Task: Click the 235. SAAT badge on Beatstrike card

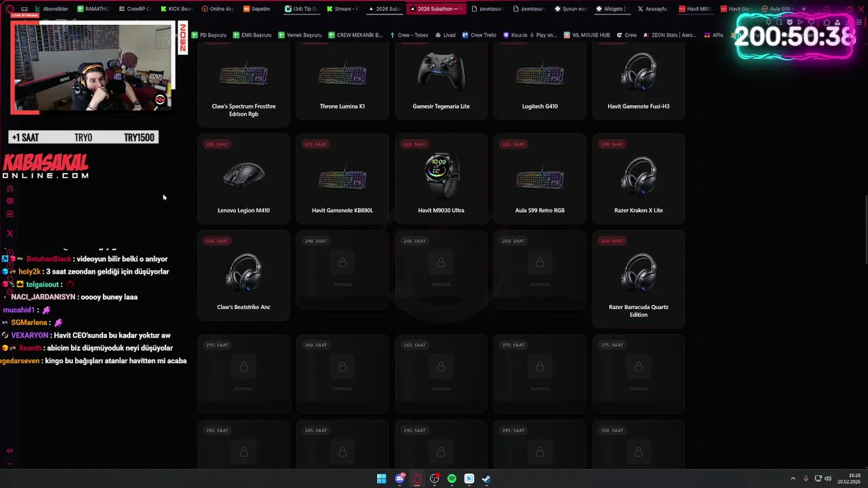Action: tap(217, 241)
